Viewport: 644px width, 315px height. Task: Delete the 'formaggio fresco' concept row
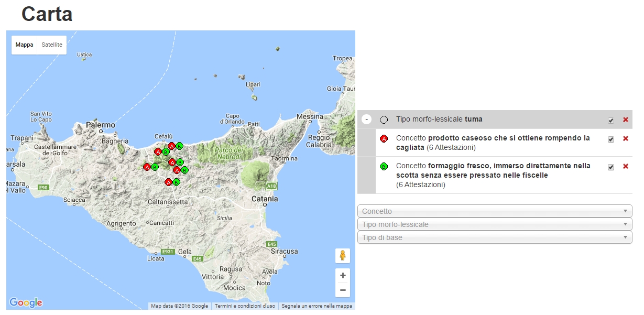[x=625, y=167]
